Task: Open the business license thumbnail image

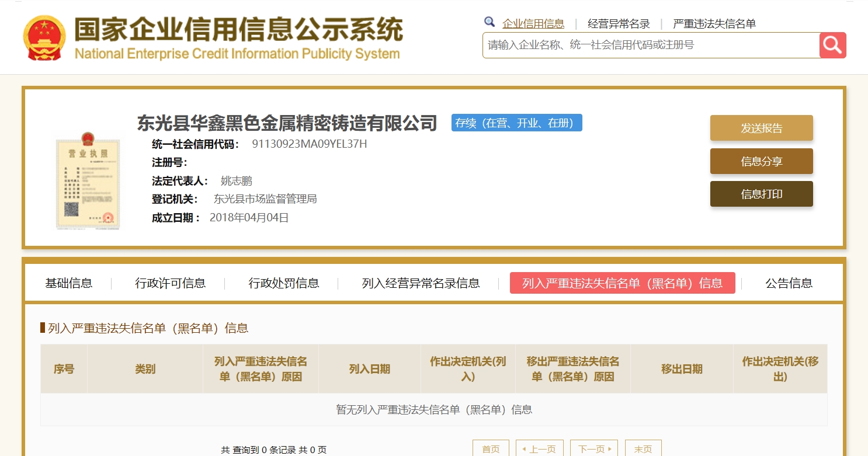Action: pyautogui.click(x=86, y=180)
